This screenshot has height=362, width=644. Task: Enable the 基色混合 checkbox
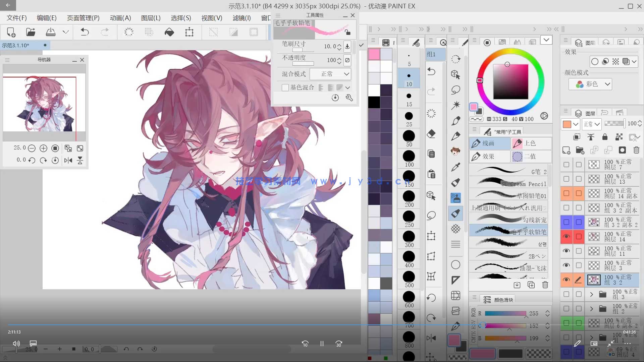click(285, 87)
